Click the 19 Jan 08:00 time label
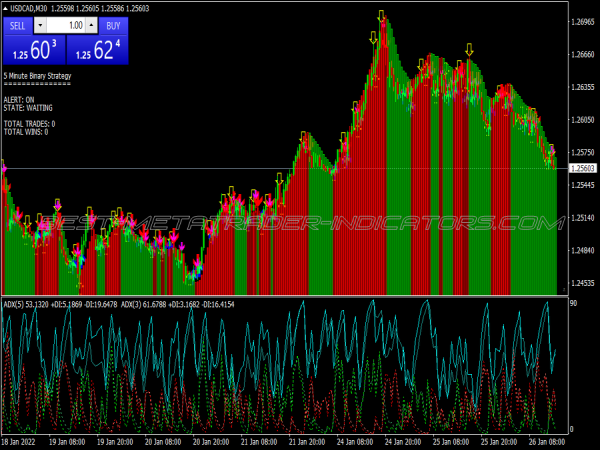600x450 pixels. pyautogui.click(x=67, y=442)
